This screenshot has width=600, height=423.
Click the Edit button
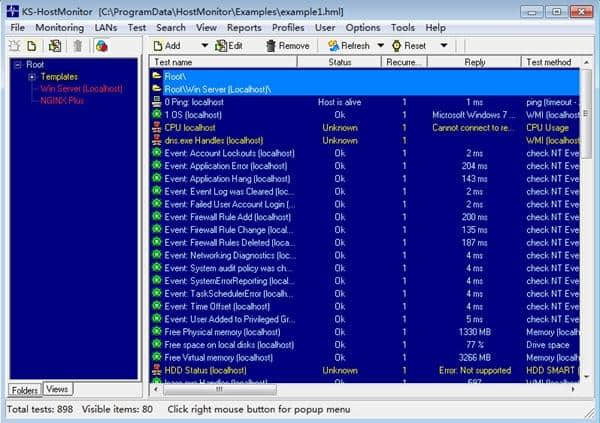(228, 46)
